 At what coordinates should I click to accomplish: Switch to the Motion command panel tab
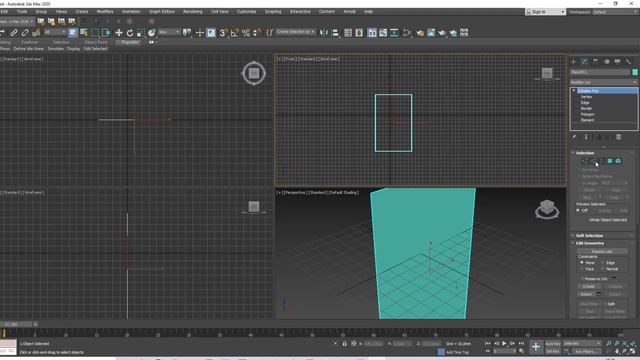coord(607,61)
